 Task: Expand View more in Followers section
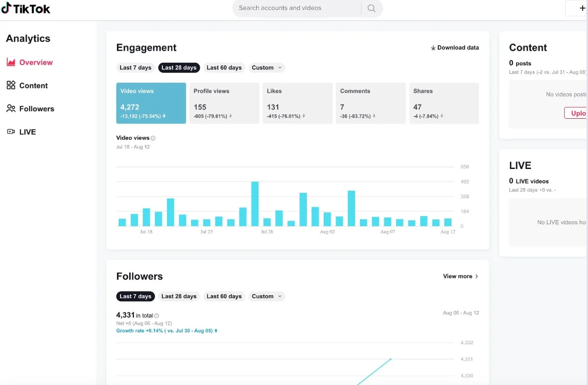[x=461, y=277]
